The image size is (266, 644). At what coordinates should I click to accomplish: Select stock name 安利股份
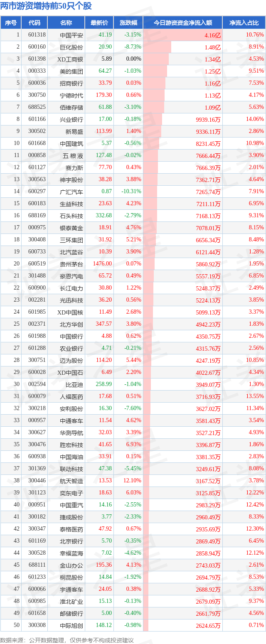pyautogui.click(x=71, y=409)
